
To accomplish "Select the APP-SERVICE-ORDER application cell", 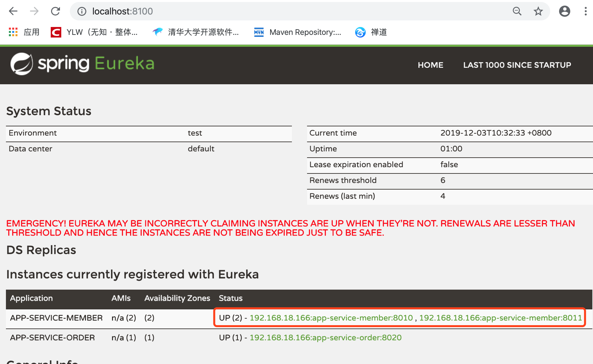I will [x=52, y=337].
